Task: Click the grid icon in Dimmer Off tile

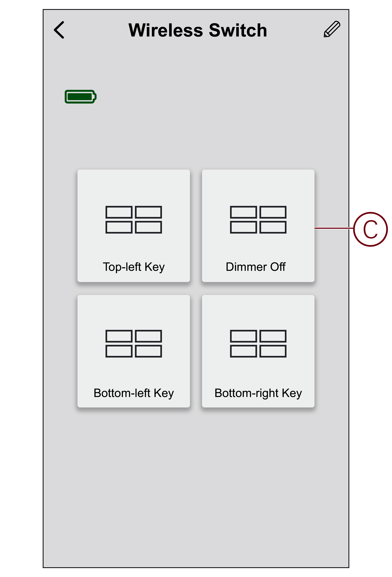Action: 258,220
